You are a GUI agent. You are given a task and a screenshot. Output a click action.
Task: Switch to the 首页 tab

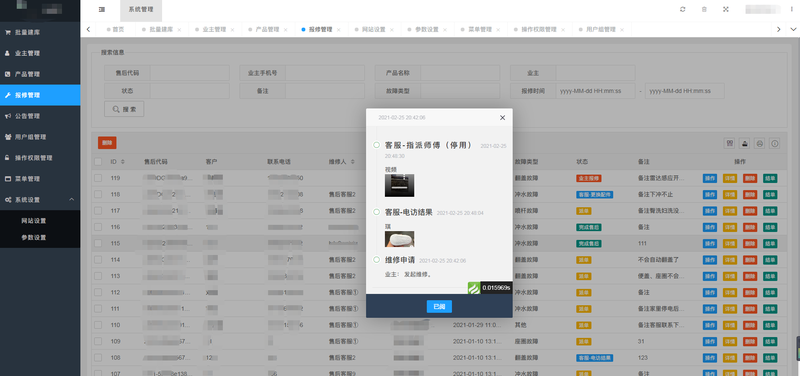pos(115,30)
